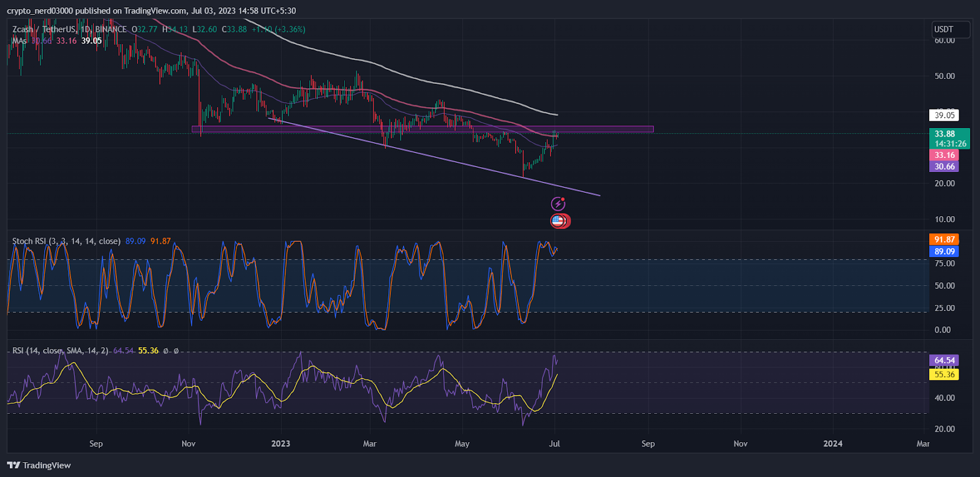Viewport: 980px width, 477px height.
Task: Click the purple 30.66 MA price label
Action: point(944,167)
